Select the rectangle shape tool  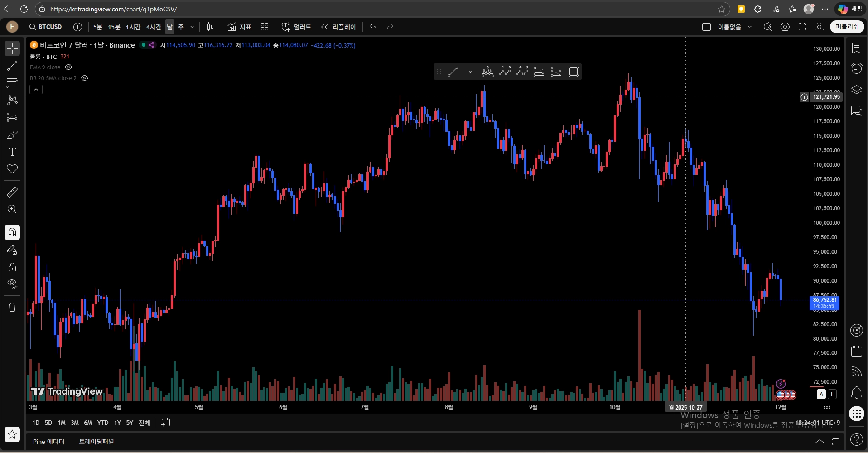(x=574, y=72)
